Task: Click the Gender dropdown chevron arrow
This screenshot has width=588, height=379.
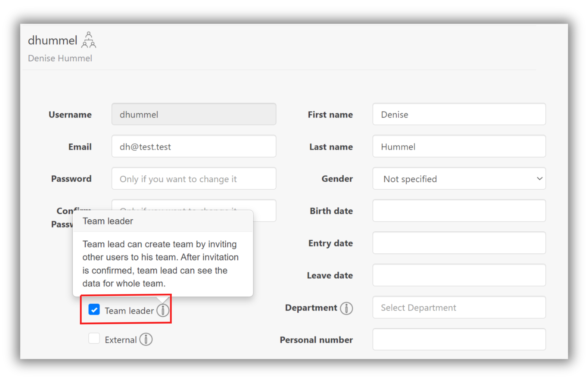Action: [x=539, y=179]
